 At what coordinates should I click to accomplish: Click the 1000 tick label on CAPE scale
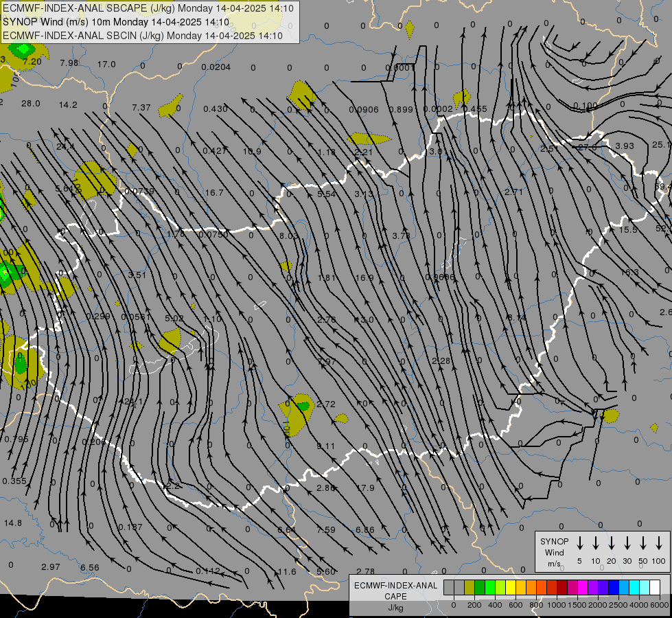coord(557,605)
